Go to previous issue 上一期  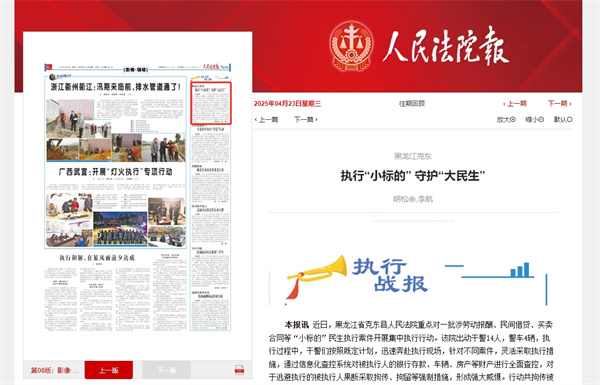(515, 103)
